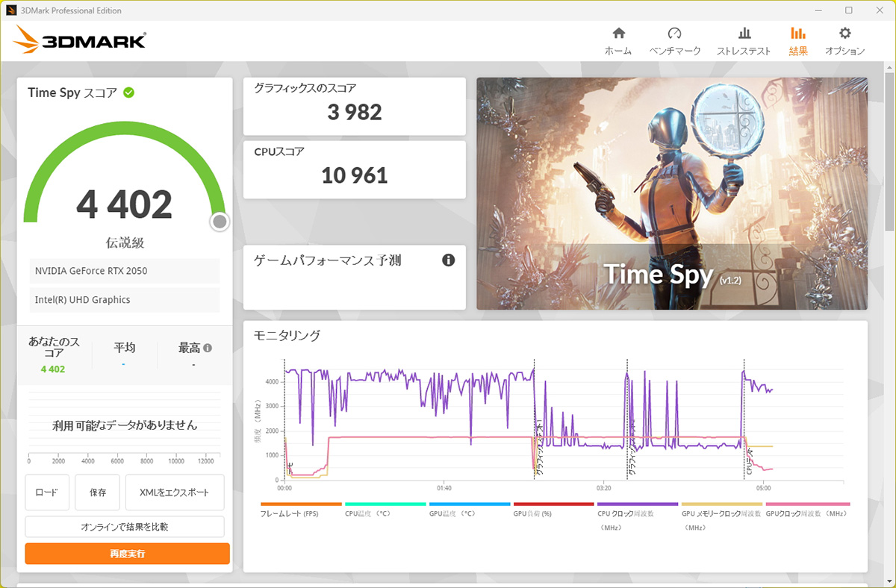Click the Time Spy artwork thumbnail
896x588 pixels.
[x=672, y=194]
